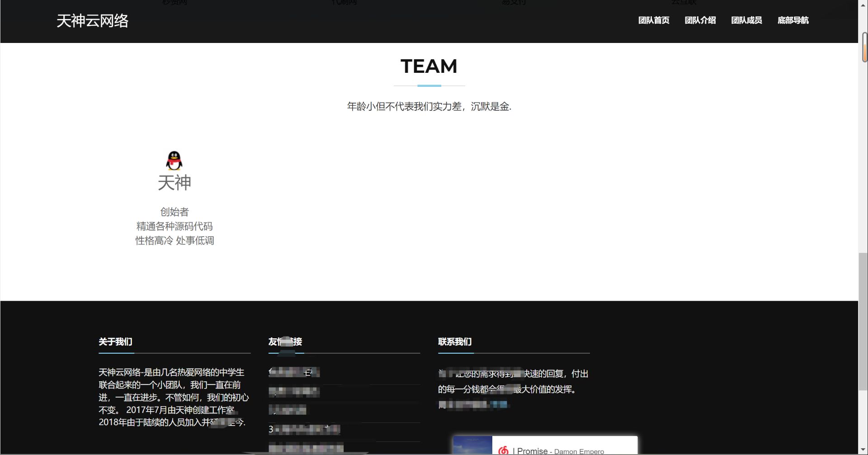Open the friend link starting with 3

(304, 429)
